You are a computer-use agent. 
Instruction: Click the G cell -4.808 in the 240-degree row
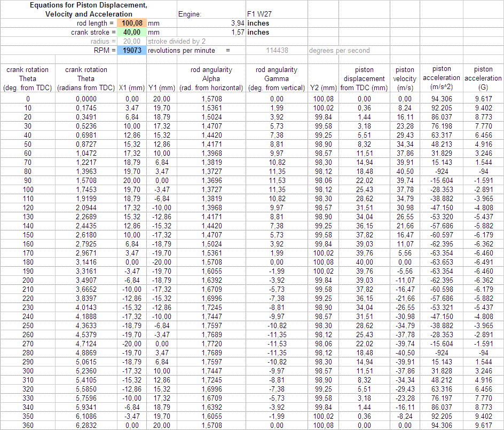(483, 316)
